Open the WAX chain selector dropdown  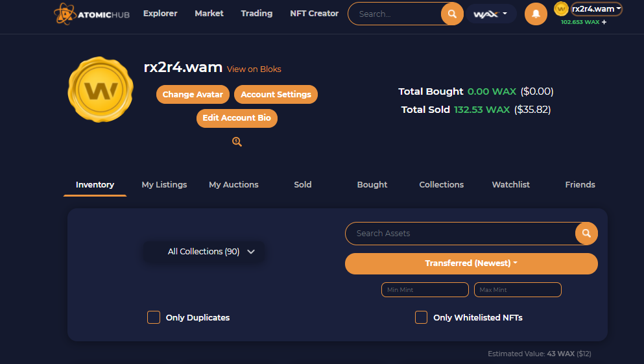491,14
